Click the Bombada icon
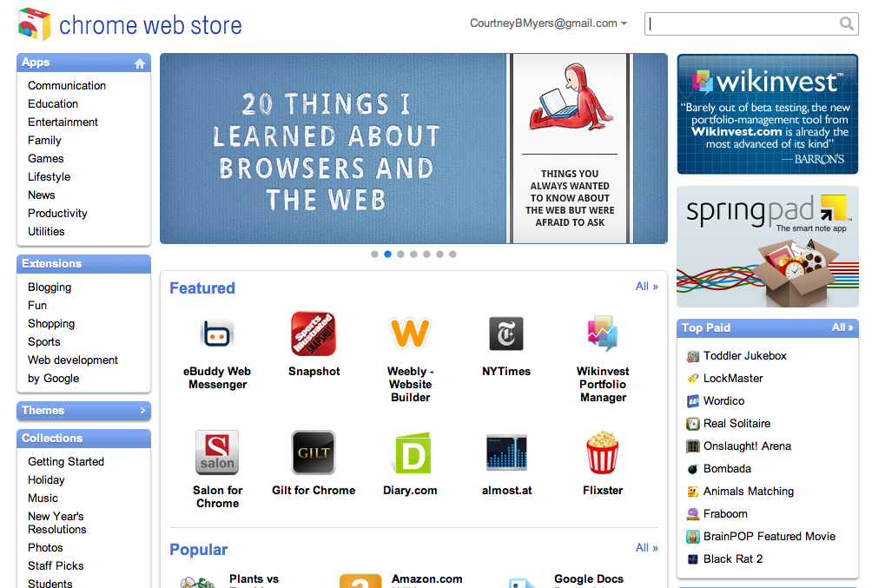872x588 pixels. click(693, 469)
